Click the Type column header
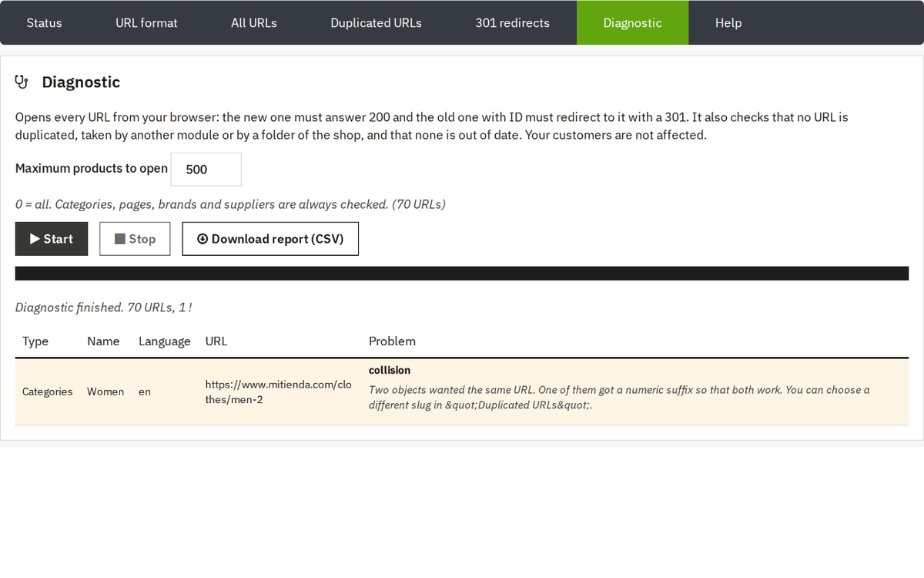The image size is (924, 578). click(x=35, y=341)
